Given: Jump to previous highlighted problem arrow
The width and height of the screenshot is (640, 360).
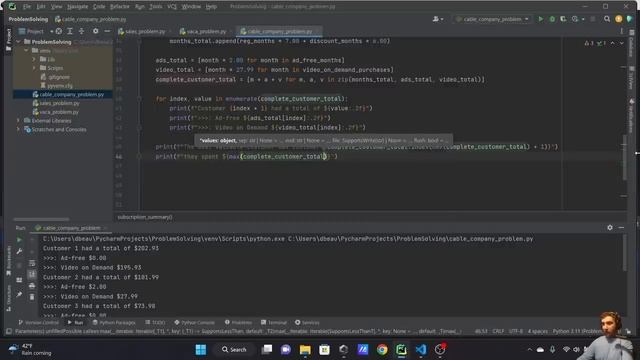Looking at the screenshot, I should 613,43.
